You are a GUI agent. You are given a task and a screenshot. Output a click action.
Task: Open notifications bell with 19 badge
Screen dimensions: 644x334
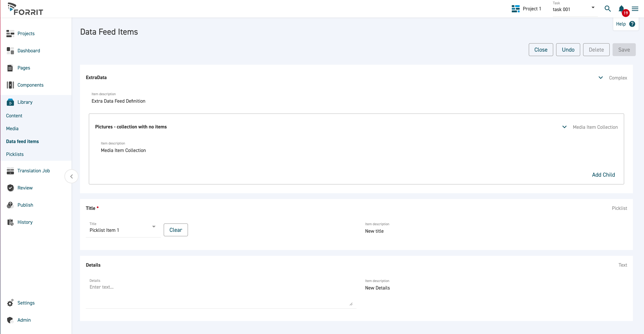pyautogui.click(x=621, y=9)
